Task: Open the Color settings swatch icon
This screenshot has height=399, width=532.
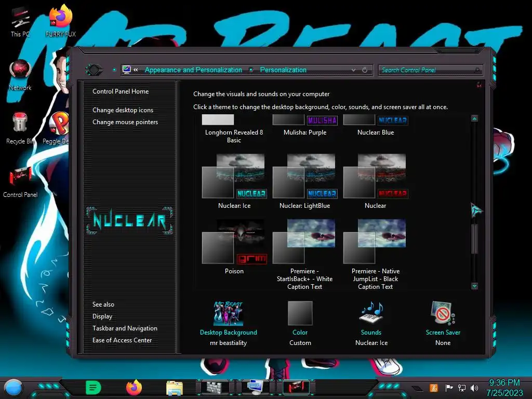Action: 300,313
